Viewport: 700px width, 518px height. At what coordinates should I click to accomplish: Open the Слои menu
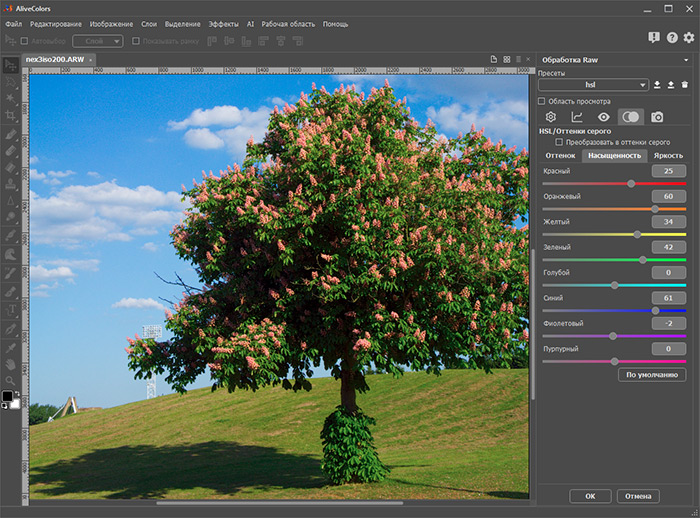coord(149,24)
